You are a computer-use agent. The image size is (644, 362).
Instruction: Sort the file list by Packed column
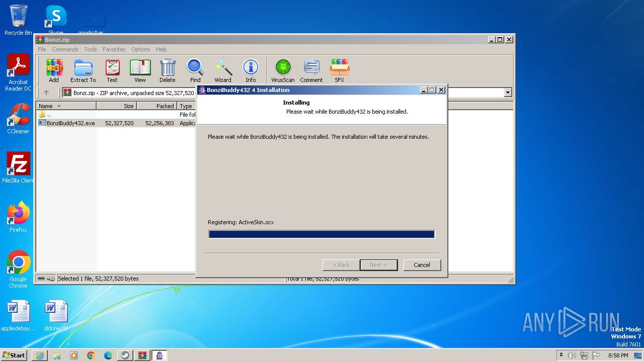(157, 106)
